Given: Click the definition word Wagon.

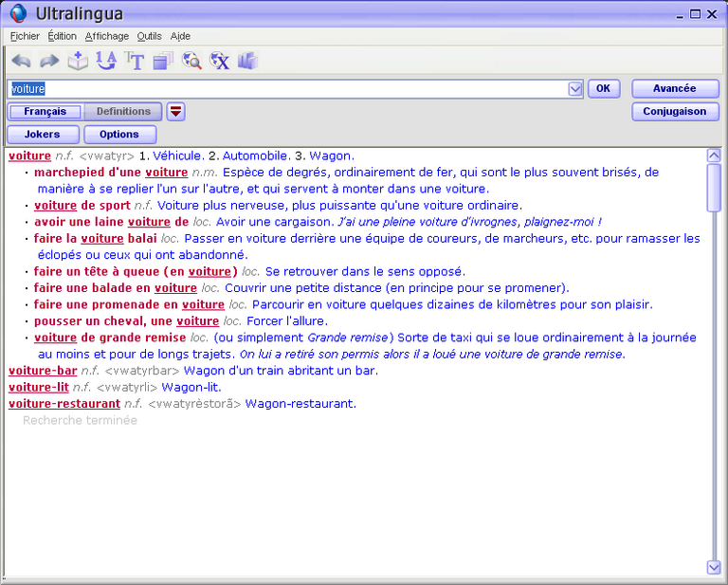Looking at the screenshot, I should coord(330,156).
